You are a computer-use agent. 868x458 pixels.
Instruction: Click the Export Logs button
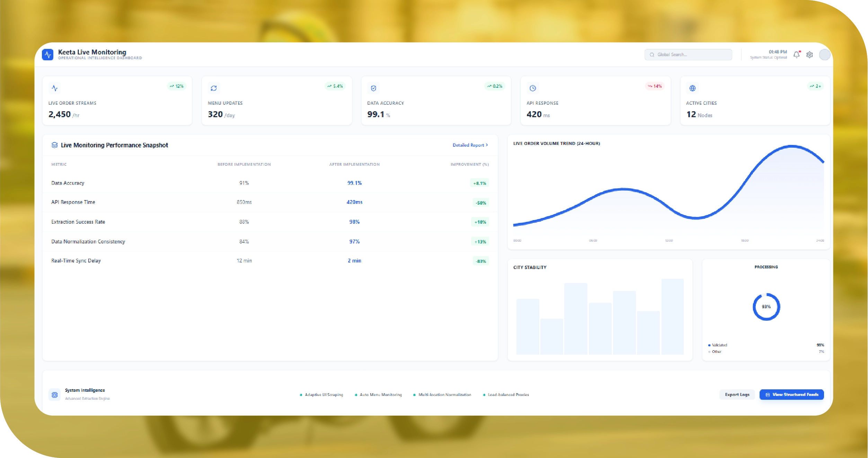737,395
